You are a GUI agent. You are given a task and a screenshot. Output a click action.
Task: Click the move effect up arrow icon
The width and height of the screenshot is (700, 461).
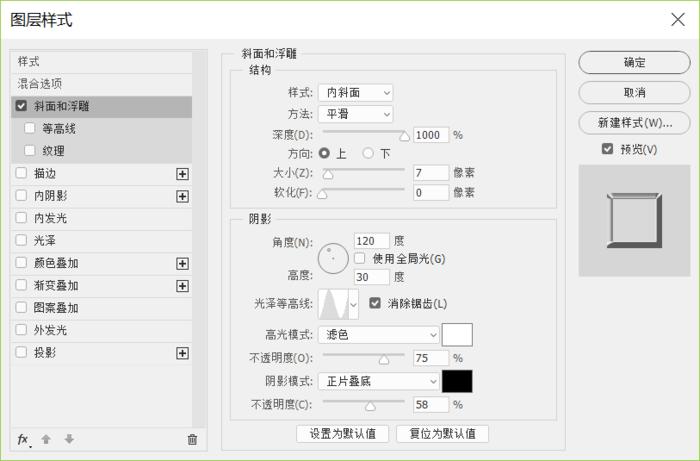coord(46,439)
